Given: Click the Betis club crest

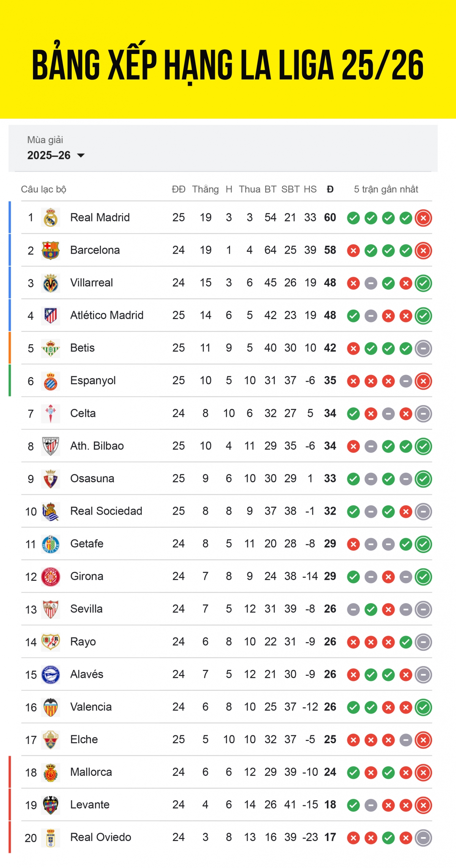Looking at the screenshot, I should click(51, 348).
